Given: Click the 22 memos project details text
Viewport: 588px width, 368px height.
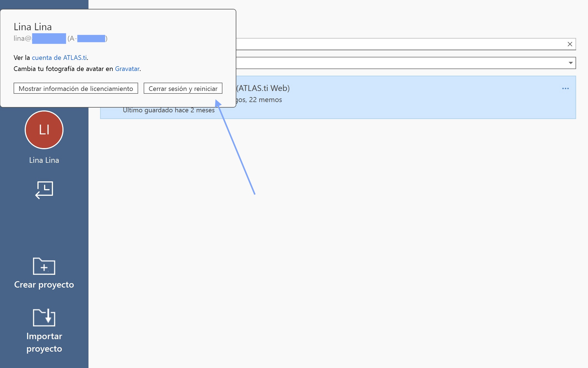Looking at the screenshot, I should tap(265, 100).
